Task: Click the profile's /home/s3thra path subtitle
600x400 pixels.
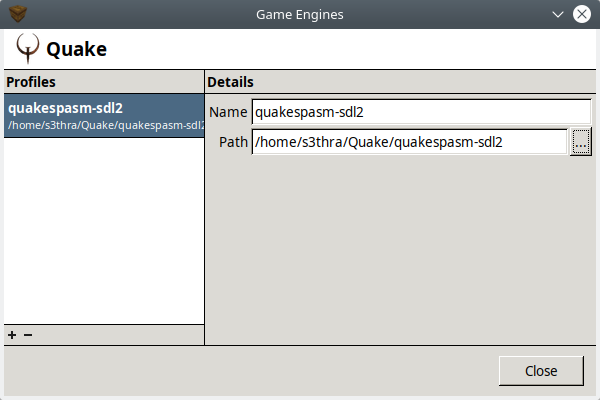Action: click(x=106, y=126)
